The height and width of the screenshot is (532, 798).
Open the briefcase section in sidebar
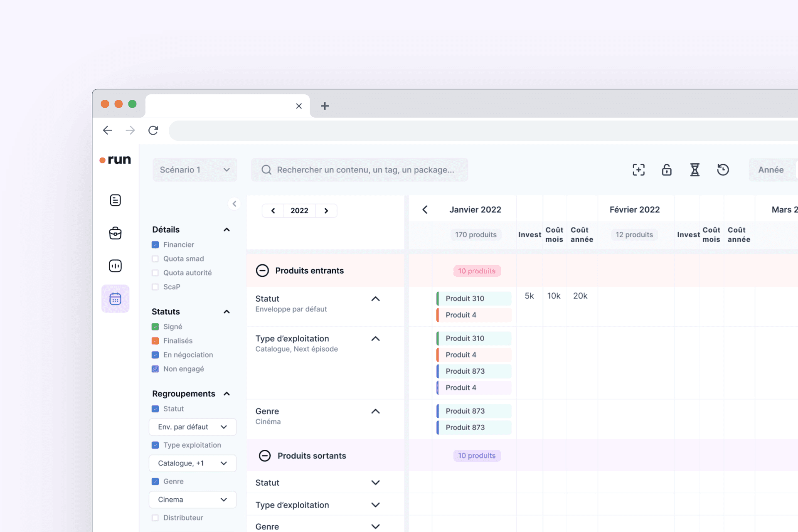pyautogui.click(x=115, y=233)
